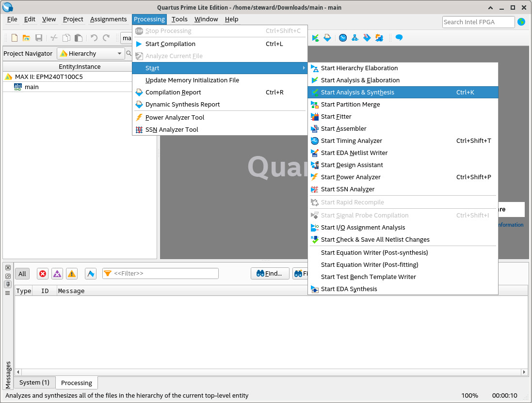Open Timing Analyzer clock toolbar icon

tap(343, 38)
